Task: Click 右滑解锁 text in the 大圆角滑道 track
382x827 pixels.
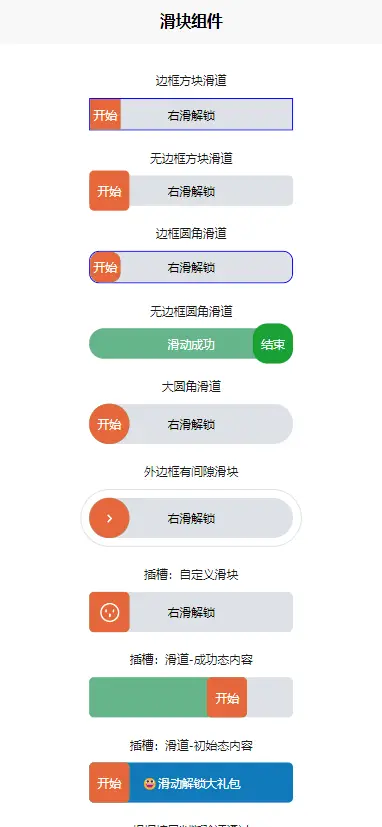Action: pos(191,425)
